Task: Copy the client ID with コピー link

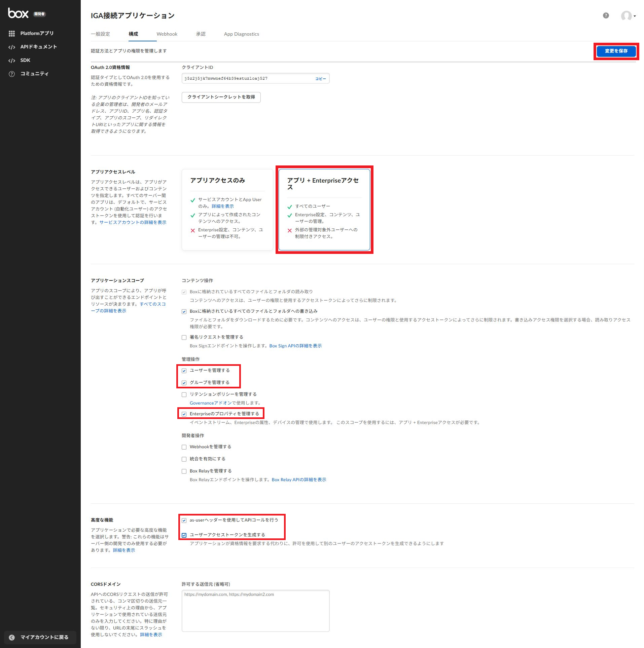Action: coord(320,79)
